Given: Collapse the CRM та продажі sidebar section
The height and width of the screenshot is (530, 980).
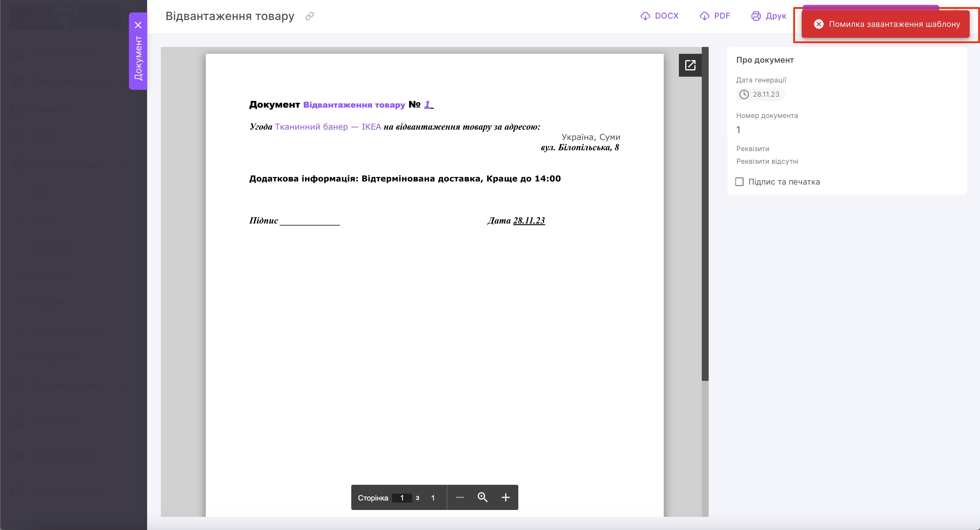Looking at the screenshot, I should (x=122, y=165).
